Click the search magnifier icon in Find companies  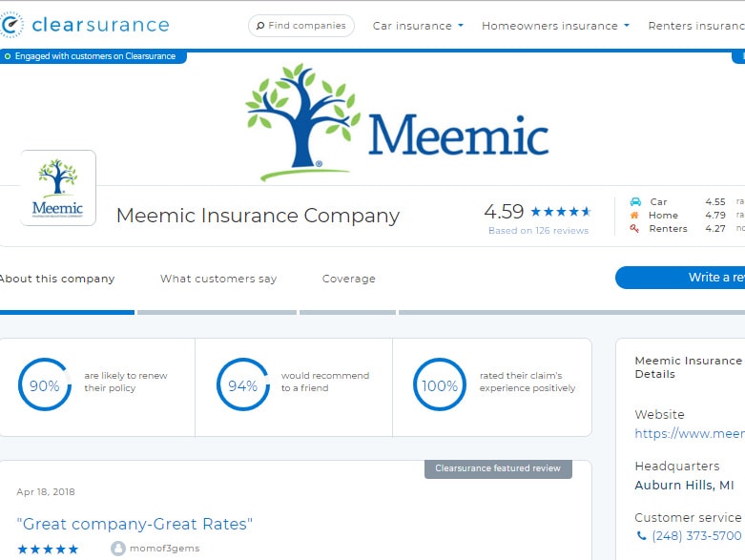tap(259, 26)
